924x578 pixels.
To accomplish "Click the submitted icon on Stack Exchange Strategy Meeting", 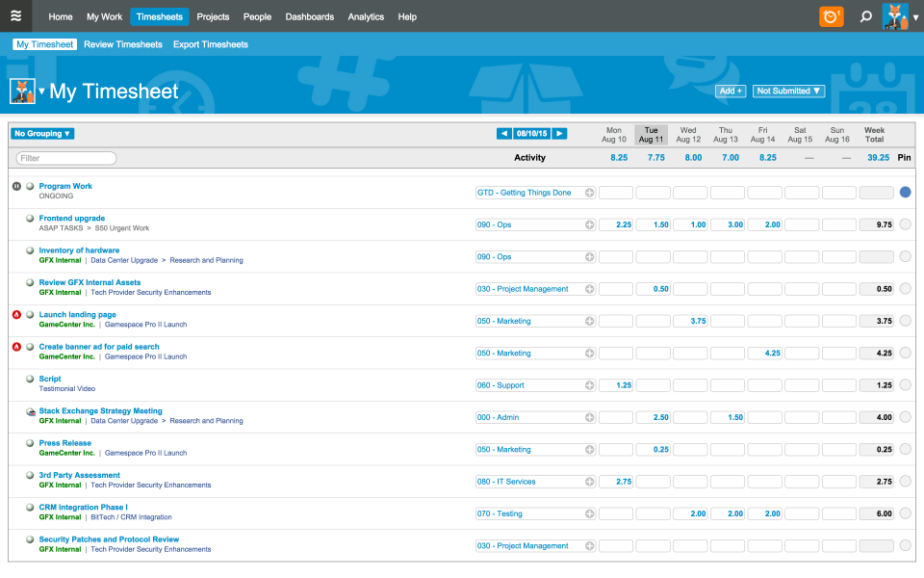I will 29,410.
